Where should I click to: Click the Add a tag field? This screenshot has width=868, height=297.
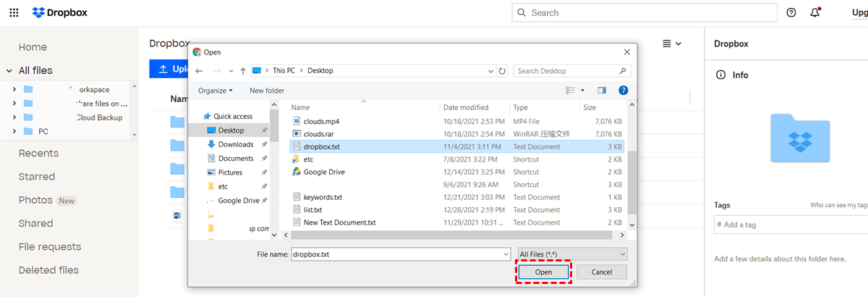click(791, 225)
